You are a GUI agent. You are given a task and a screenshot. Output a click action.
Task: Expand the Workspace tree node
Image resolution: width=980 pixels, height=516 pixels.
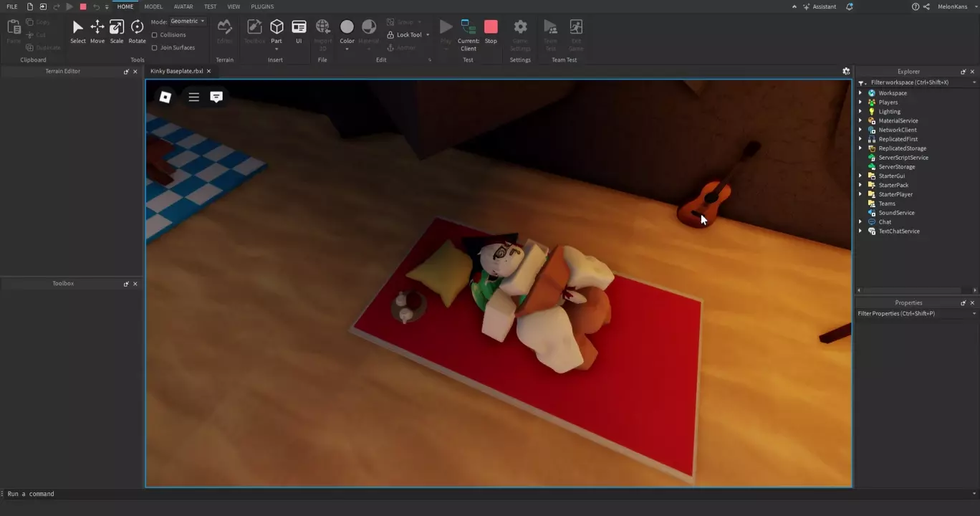pos(860,93)
